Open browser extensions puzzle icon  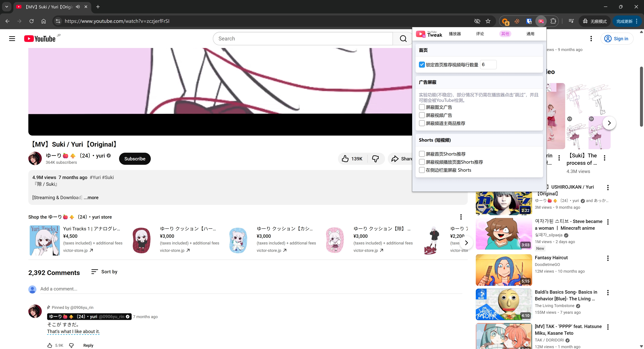(x=553, y=21)
